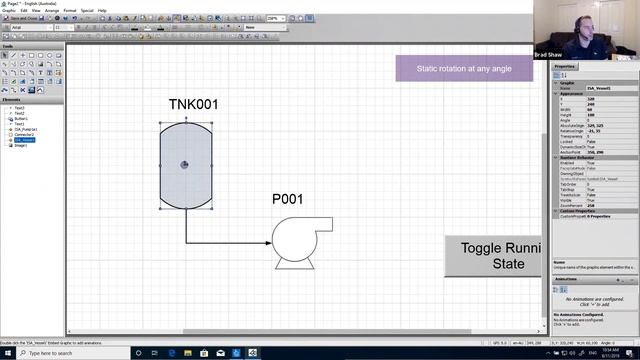Click the line color swatch in format toolbar
Viewport: 640px width, 360px height.
135,28
